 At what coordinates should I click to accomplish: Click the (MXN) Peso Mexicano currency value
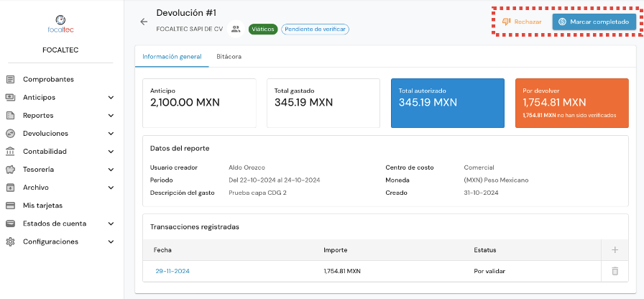pos(496,180)
